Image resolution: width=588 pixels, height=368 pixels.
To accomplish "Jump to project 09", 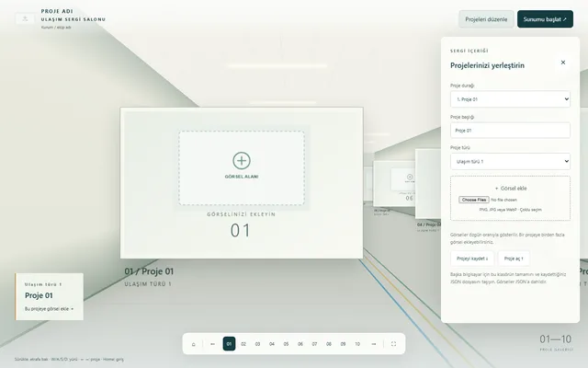I will (343, 344).
